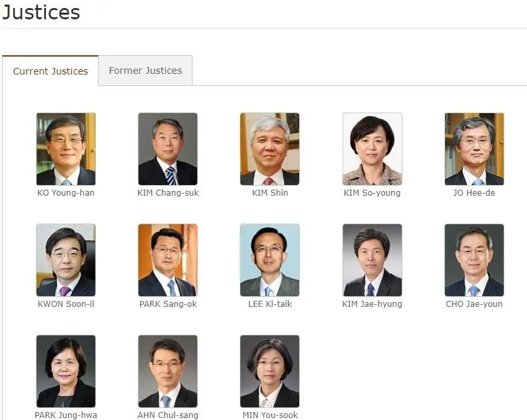Switch to the Former Justices tab

[x=145, y=71]
